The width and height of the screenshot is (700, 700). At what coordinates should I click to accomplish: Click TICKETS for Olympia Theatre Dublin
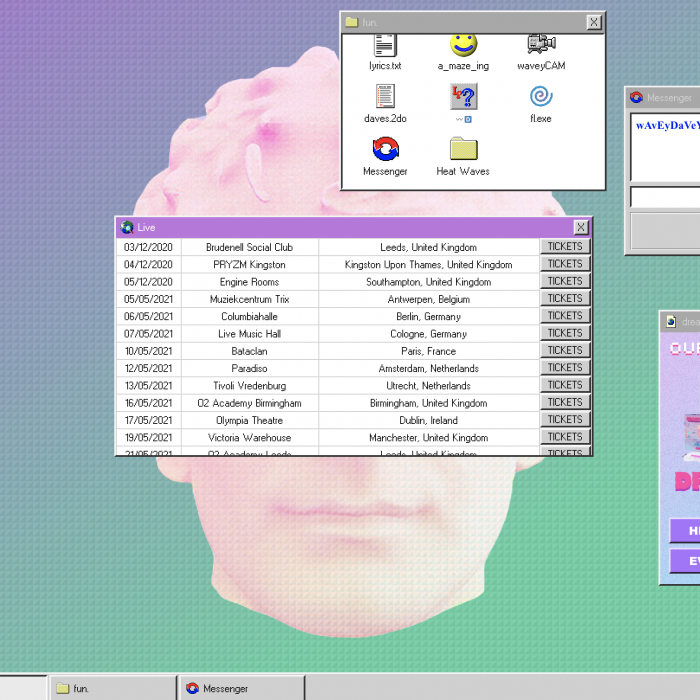[565, 420]
